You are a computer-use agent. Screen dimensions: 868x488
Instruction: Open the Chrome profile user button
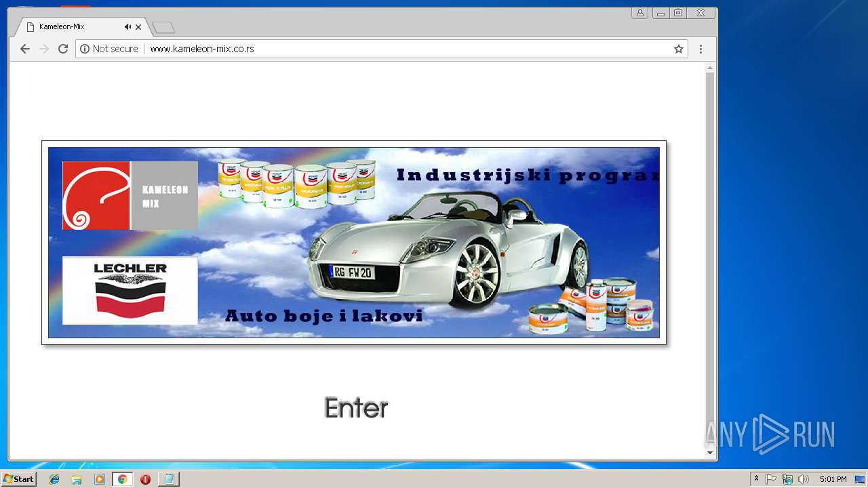click(639, 13)
